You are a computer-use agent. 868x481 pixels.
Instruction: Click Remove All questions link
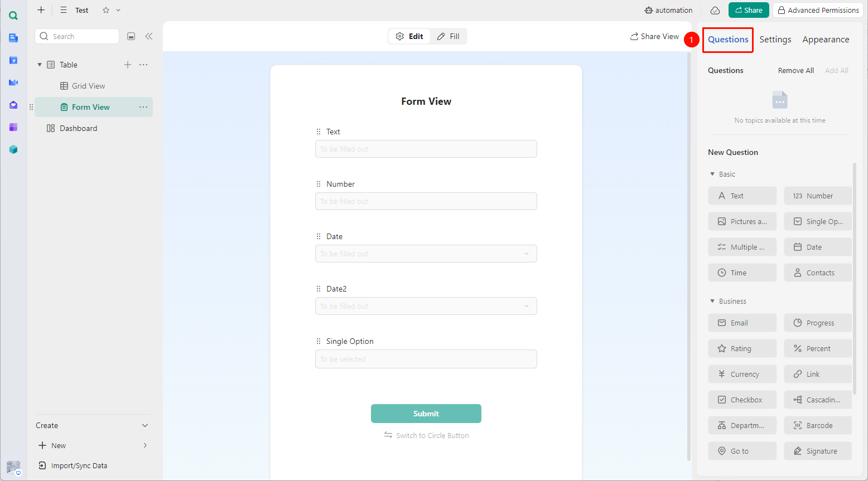[x=795, y=70]
